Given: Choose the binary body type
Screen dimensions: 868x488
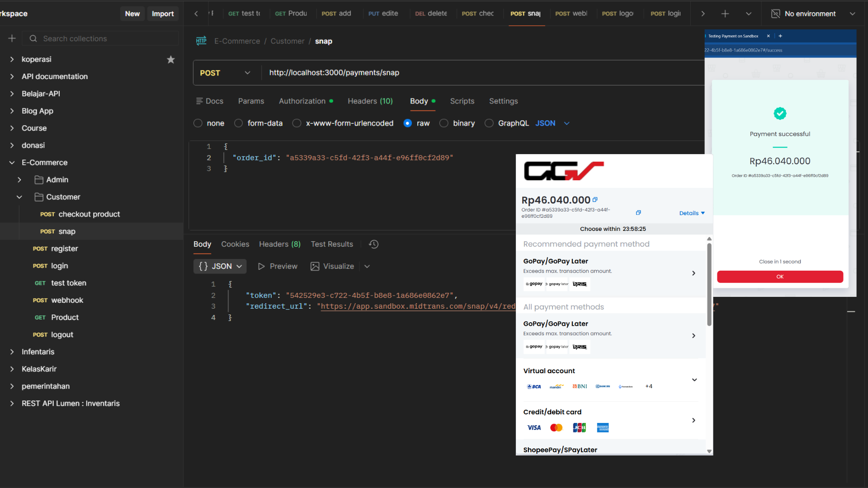Looking at the screenshot, I should tap(444, 123).
